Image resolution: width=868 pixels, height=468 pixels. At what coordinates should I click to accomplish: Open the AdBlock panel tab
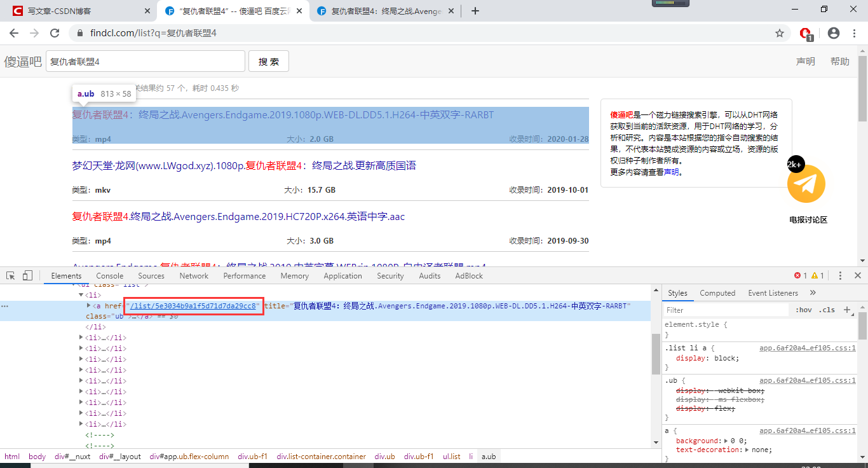(x=469, y=276)
